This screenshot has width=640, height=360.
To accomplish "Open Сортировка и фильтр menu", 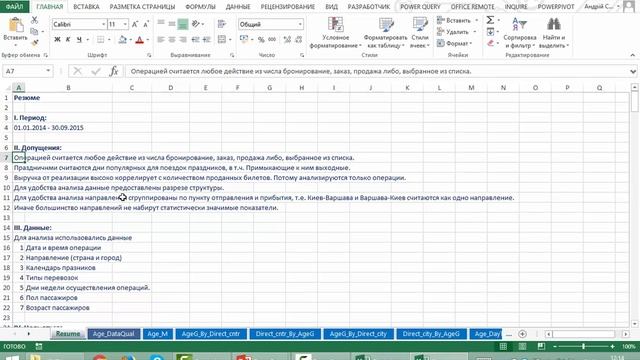I will [520, 33].
